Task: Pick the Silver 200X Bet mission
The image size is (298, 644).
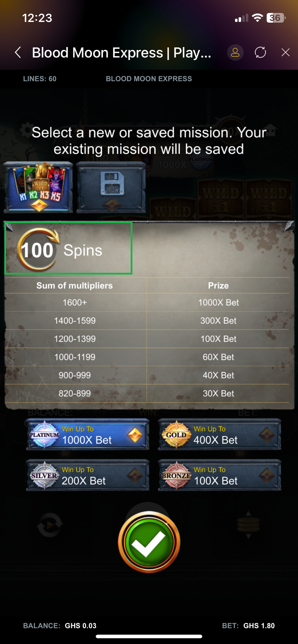Action: [87, 475]
